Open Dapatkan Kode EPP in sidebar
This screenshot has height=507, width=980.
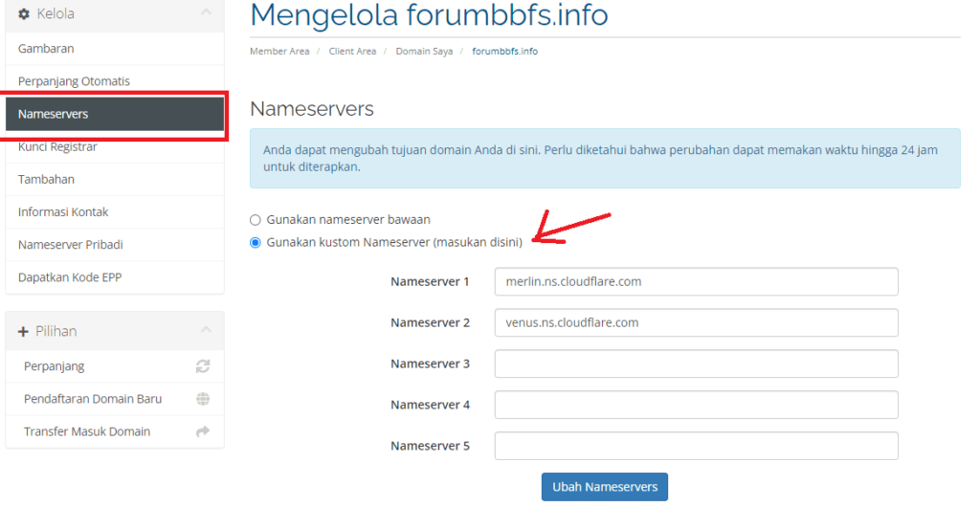pos(69,276)
